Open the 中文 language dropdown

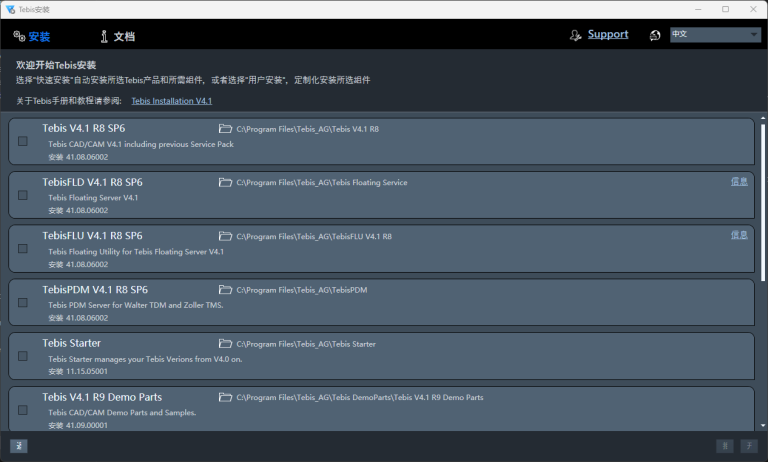(x=715, y=35)
